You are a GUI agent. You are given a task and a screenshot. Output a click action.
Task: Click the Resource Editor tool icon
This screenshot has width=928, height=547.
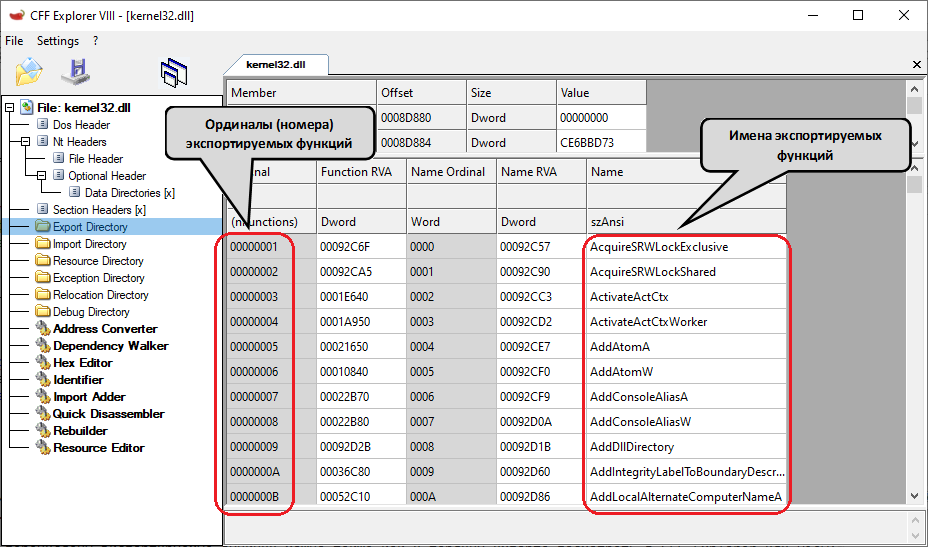click(x=43, y=448)
